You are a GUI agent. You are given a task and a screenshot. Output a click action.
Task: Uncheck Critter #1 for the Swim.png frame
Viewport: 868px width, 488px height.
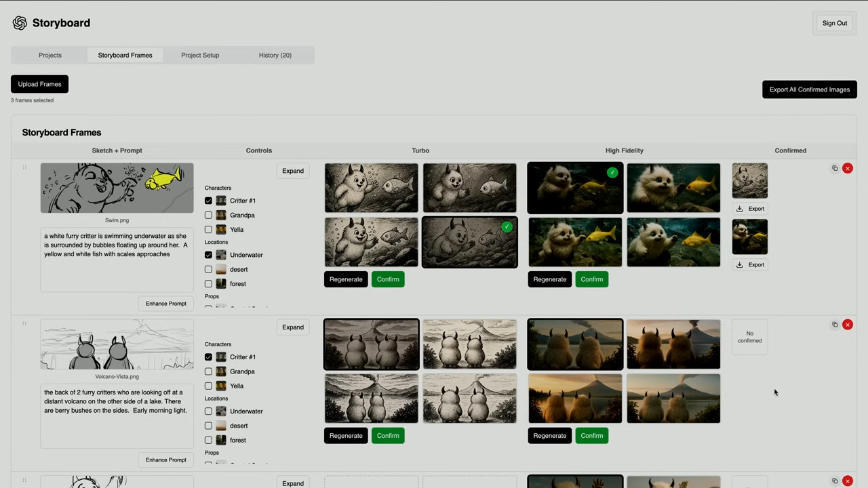point(208,201)
